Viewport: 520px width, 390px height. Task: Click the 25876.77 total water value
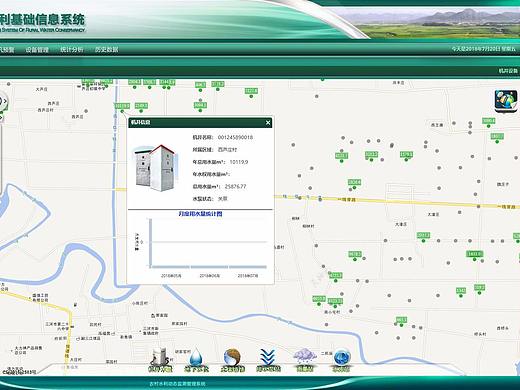(235, 186)
